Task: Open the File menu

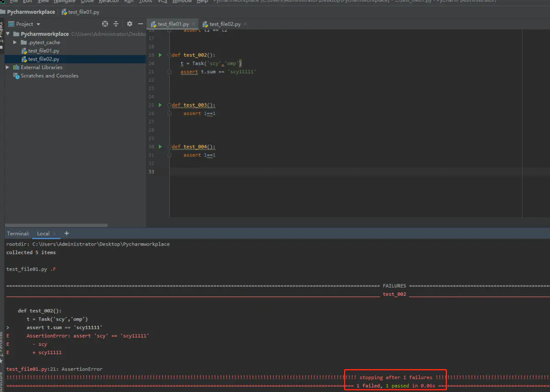Action: point(14,1)
